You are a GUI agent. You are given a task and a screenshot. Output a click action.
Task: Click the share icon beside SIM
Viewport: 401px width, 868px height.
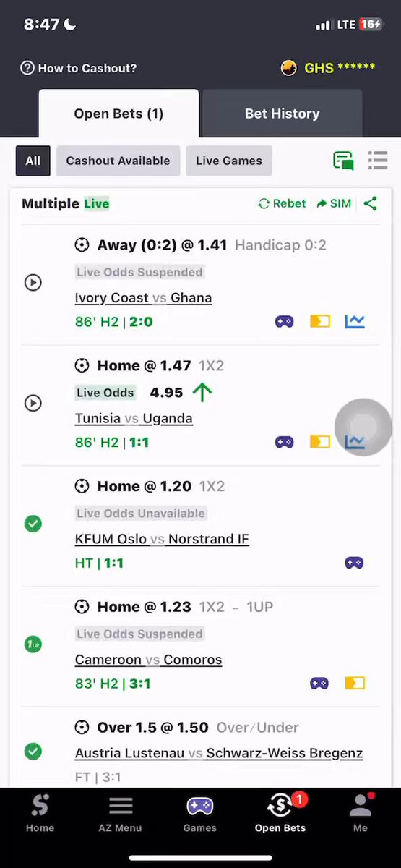point(371,203)
